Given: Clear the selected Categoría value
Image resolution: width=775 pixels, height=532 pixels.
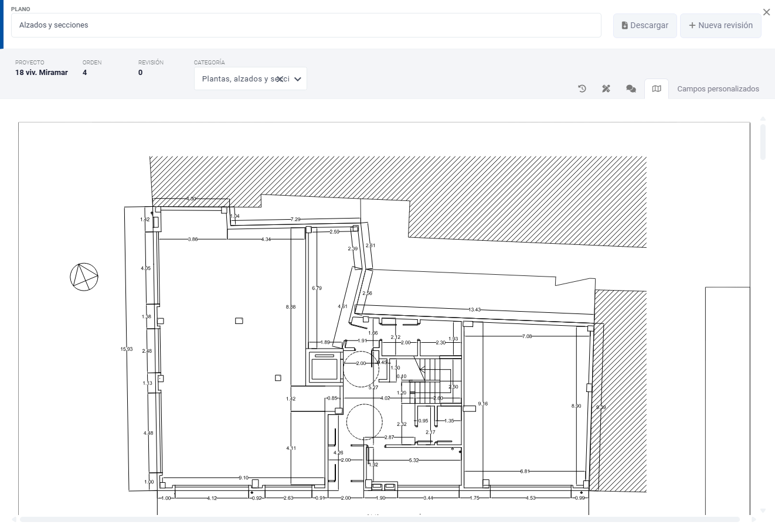Looking at the screenshot, I should point(280,79).
